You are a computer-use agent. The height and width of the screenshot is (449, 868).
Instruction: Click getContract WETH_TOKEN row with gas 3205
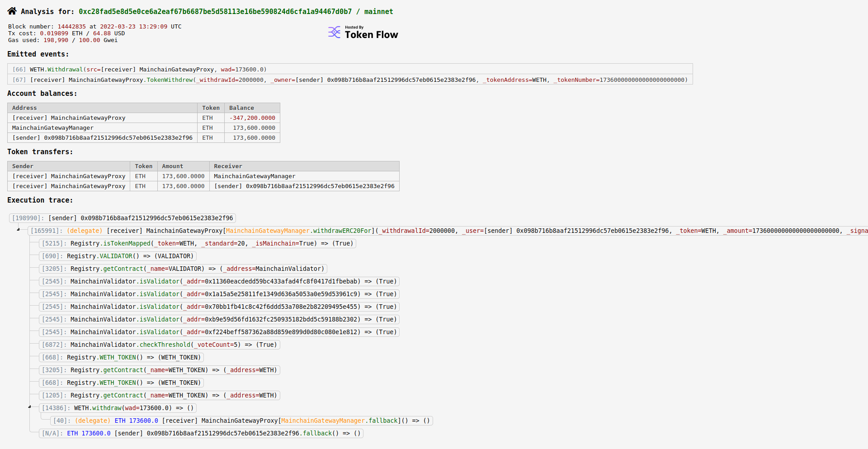[160, 370]
